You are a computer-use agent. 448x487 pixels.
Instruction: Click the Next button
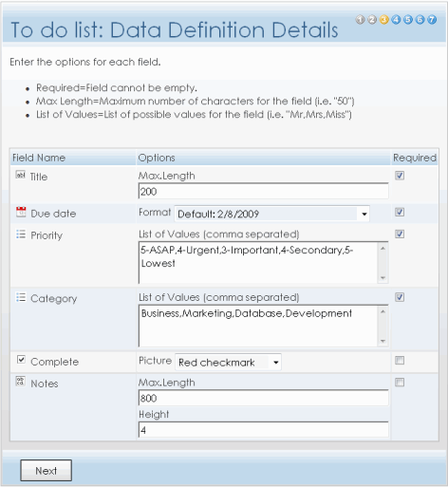47,471
